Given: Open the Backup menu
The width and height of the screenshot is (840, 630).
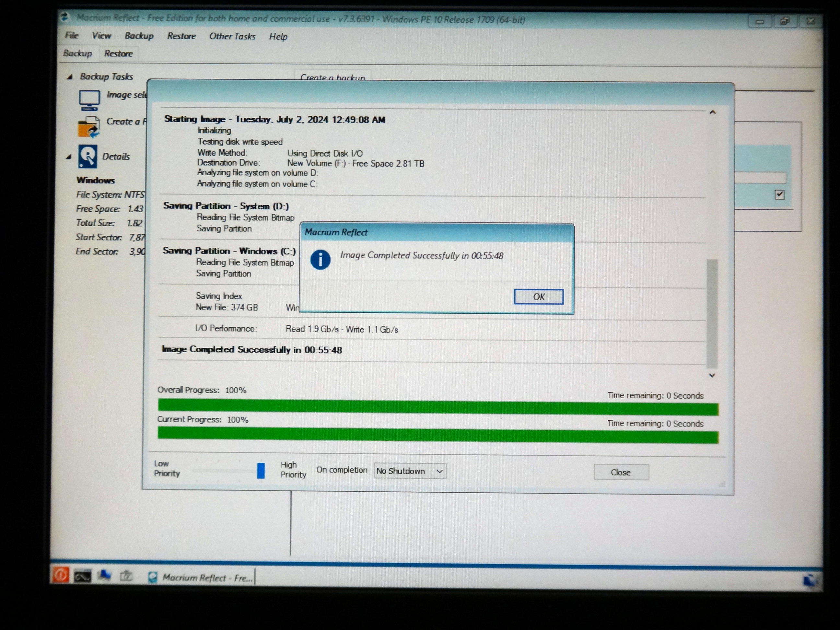Looking at the screenshot, I should pos(139,36).
